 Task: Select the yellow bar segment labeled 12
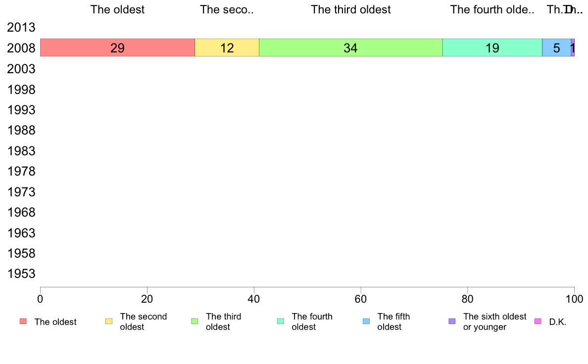pyautogui.click(x=227, y=47)
